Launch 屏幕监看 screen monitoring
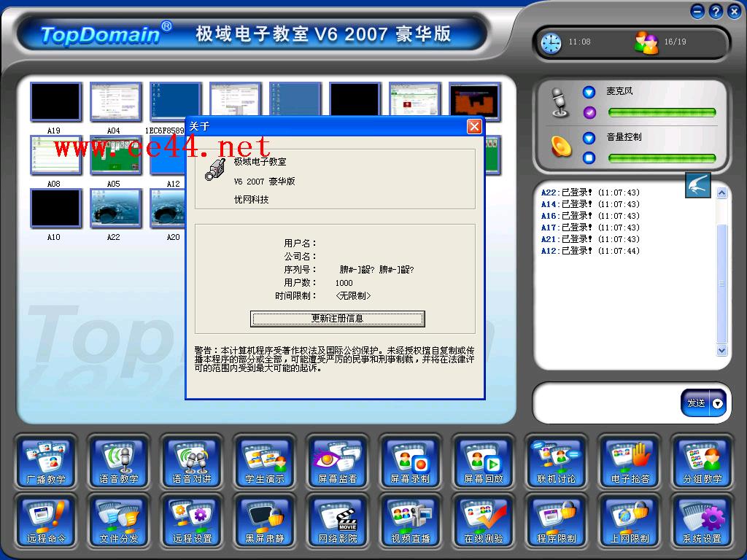 point(338,462)
